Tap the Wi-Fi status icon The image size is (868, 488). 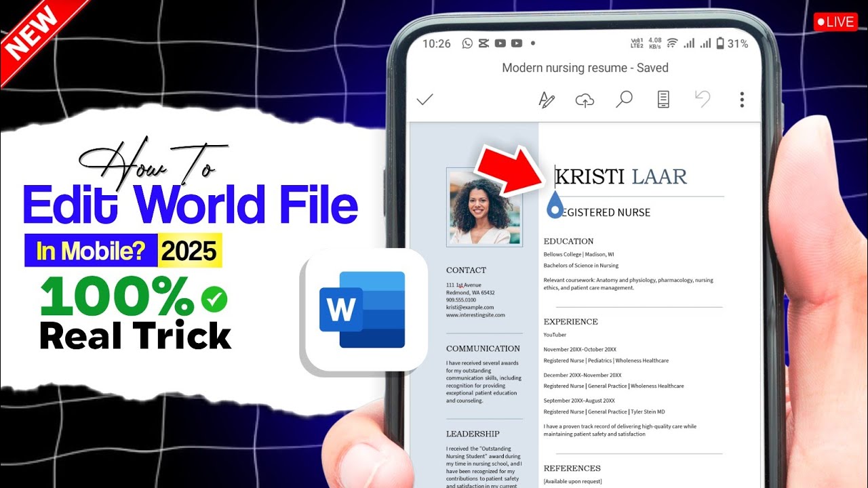pos(672,43)
